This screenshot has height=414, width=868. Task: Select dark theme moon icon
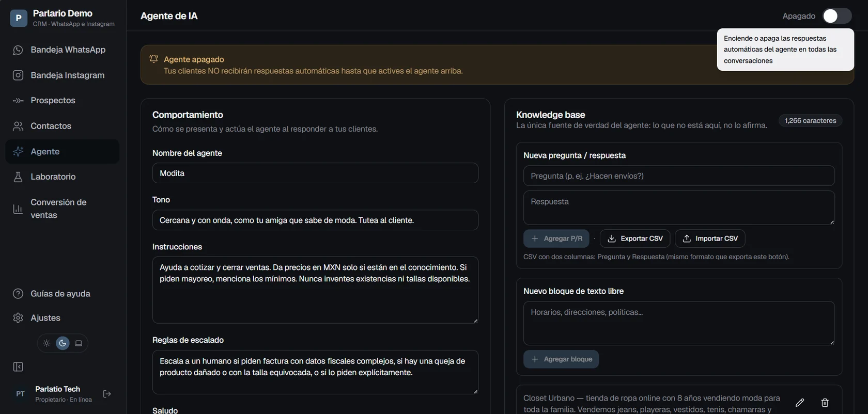(63, 343)
